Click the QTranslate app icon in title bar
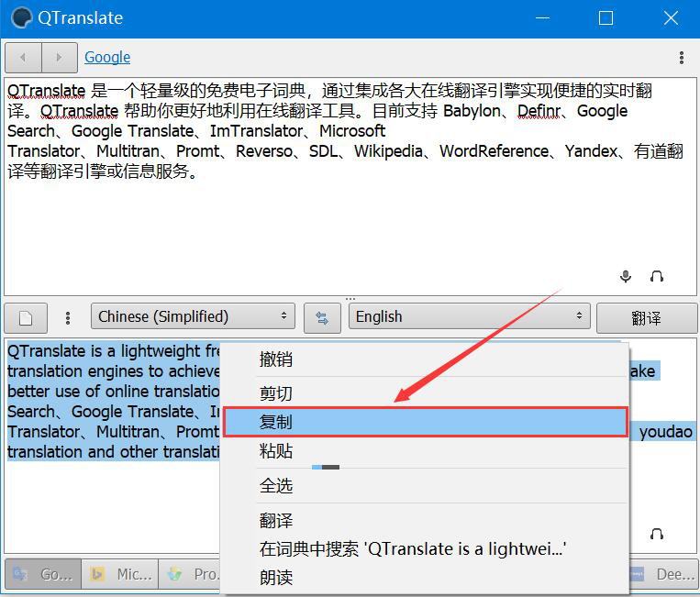This screenshot has width=700, height=597. pos(21,18)
